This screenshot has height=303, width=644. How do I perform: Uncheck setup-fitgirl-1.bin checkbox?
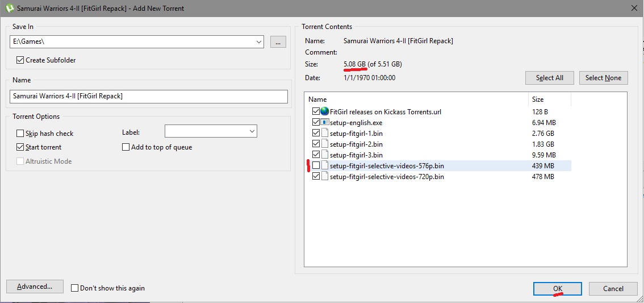(315, 133)
